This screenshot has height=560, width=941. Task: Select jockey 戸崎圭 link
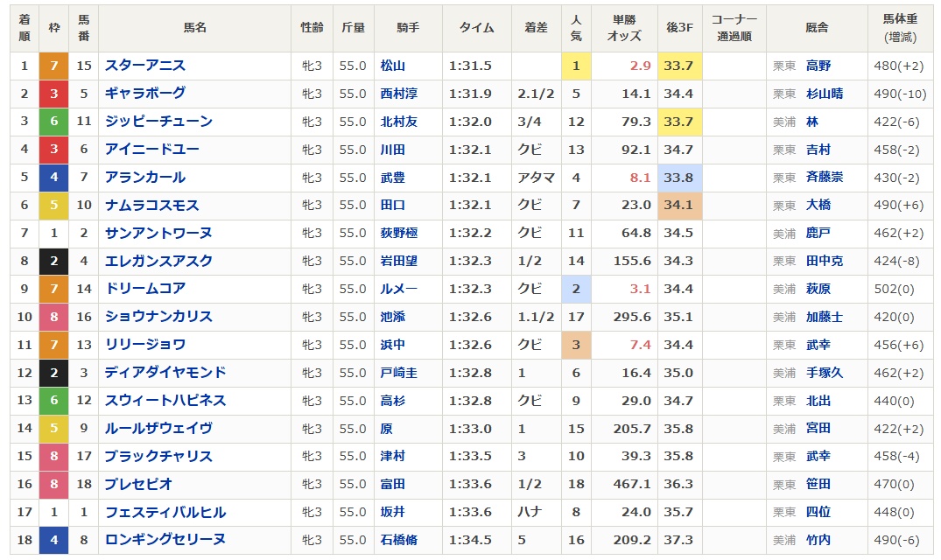click(x=399, y=373)
